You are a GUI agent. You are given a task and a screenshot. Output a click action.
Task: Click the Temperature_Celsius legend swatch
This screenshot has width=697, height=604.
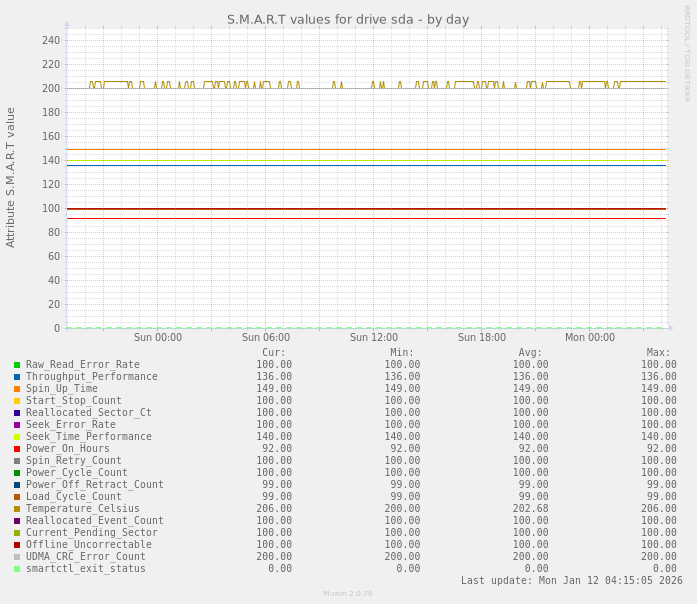pyautogui.click(x=17, y=509)
